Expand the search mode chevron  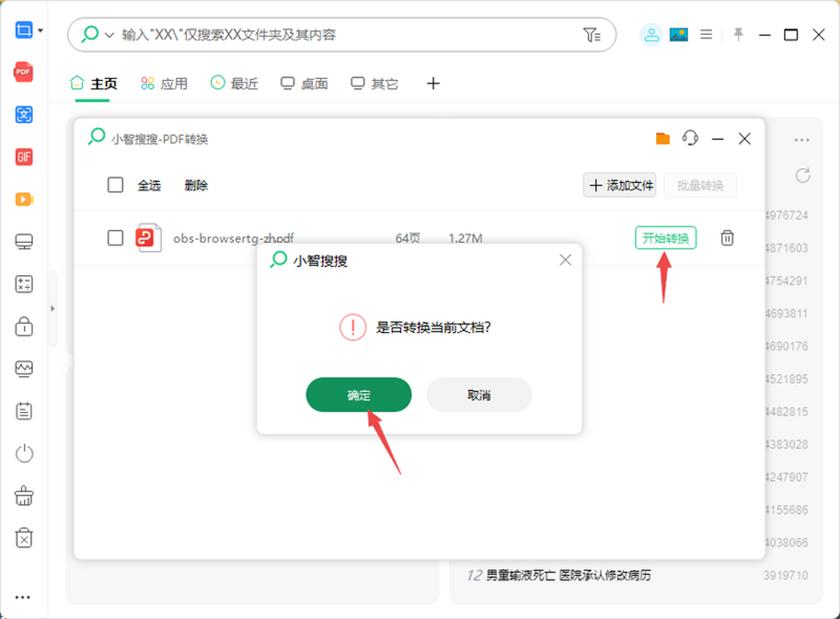point(109,35)
